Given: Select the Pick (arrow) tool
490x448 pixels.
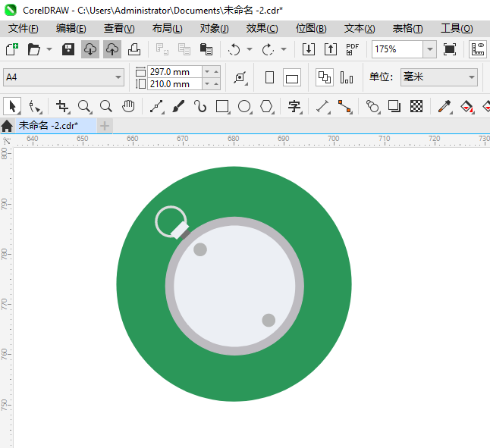Looking at the screenshot, I should 12,106.
